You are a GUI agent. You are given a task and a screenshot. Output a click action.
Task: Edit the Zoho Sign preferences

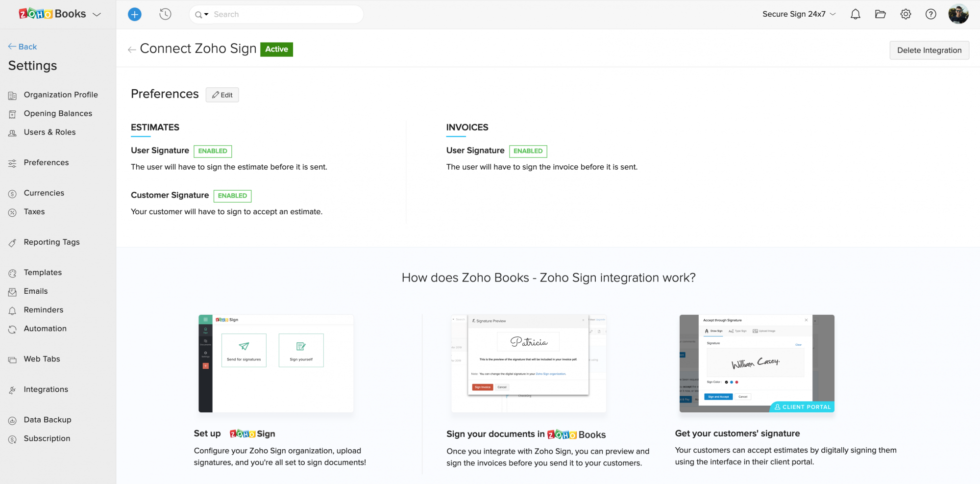(x=222, y=95)
